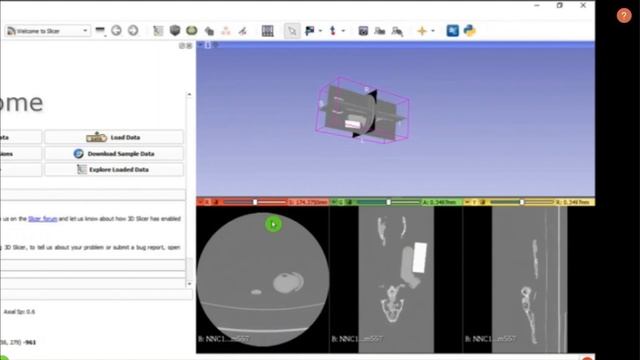Click the 'Axial Sp: 0.6' text
Image resolution: width=640 pixels, height=360 pixels.
[x=19, y=312]
